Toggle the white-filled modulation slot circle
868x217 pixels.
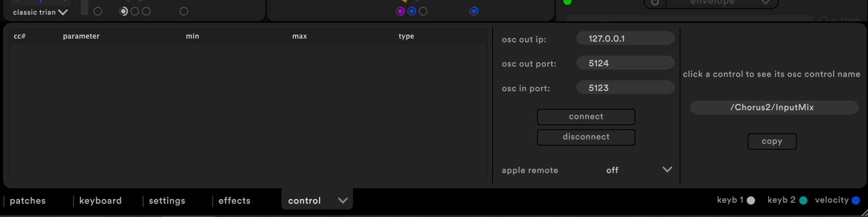click(123, 12)
